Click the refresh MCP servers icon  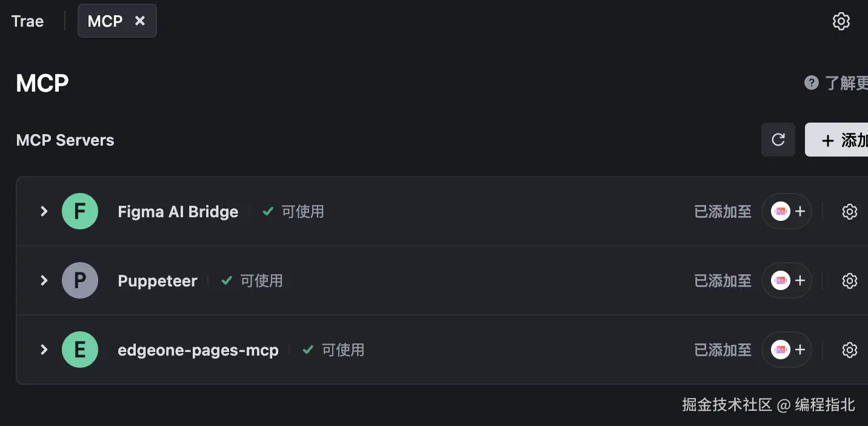point(778,140)
